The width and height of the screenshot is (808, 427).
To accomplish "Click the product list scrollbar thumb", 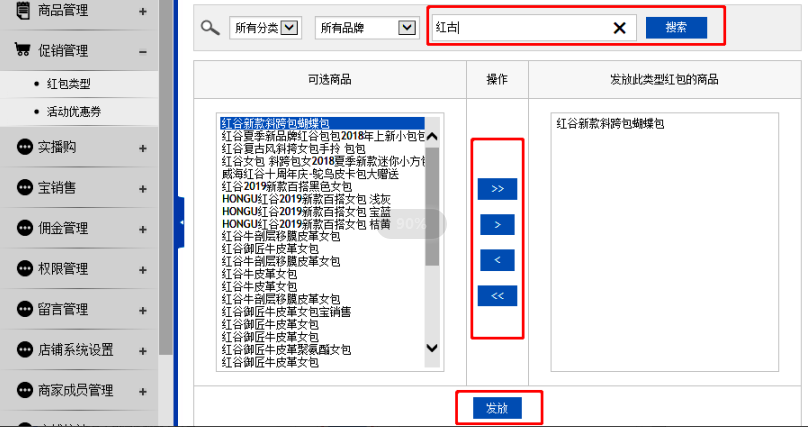I will click(432, 206).
